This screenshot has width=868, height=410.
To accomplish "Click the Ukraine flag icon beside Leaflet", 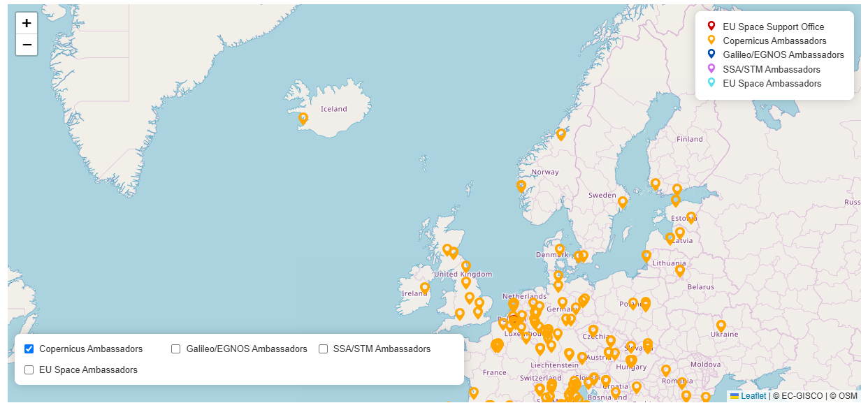I will [735, 396].
